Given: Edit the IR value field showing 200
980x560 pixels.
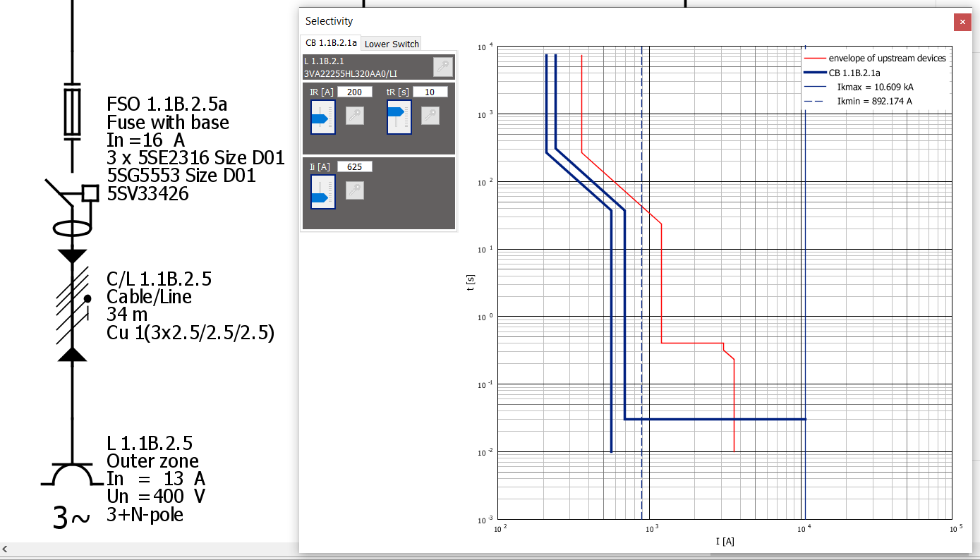Looking at the screenshot, I should click(x=354, y=91).
